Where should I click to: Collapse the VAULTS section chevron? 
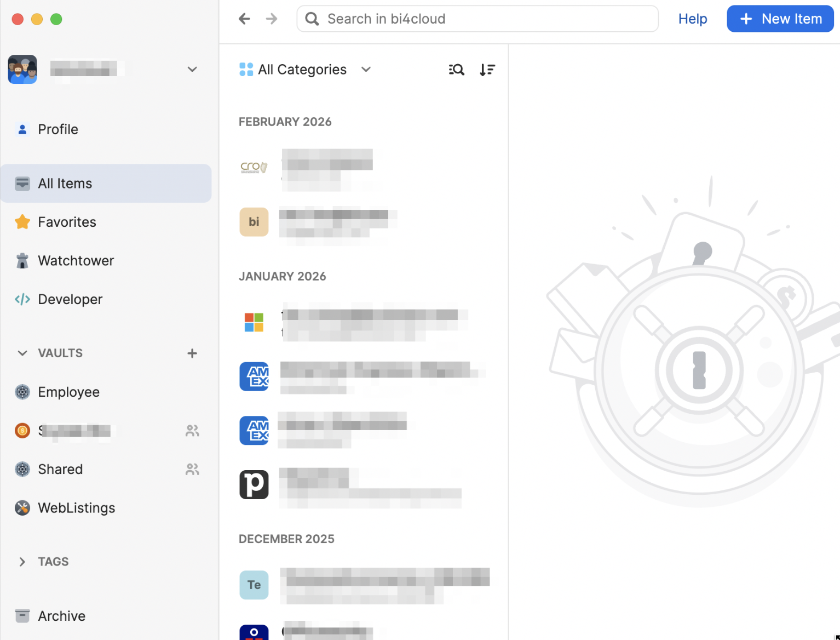tap(22, 353)
